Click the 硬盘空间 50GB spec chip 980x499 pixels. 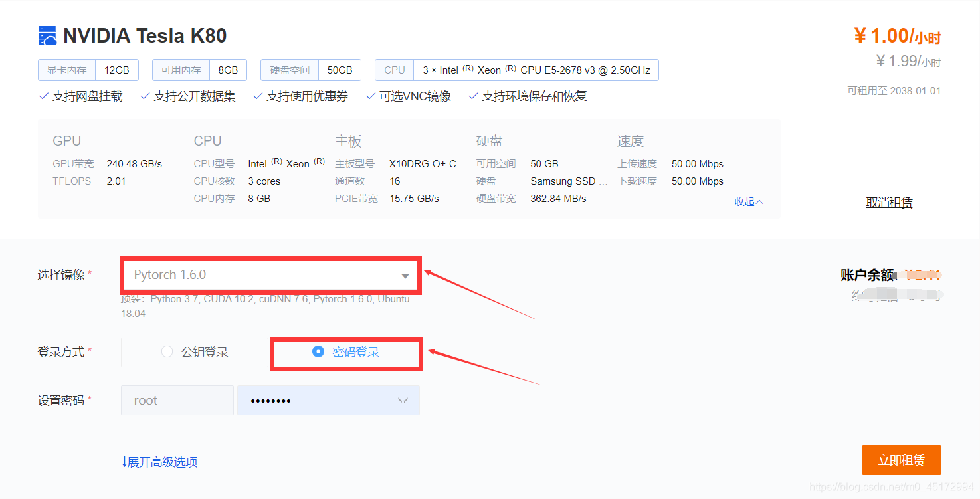pos(310,70)
